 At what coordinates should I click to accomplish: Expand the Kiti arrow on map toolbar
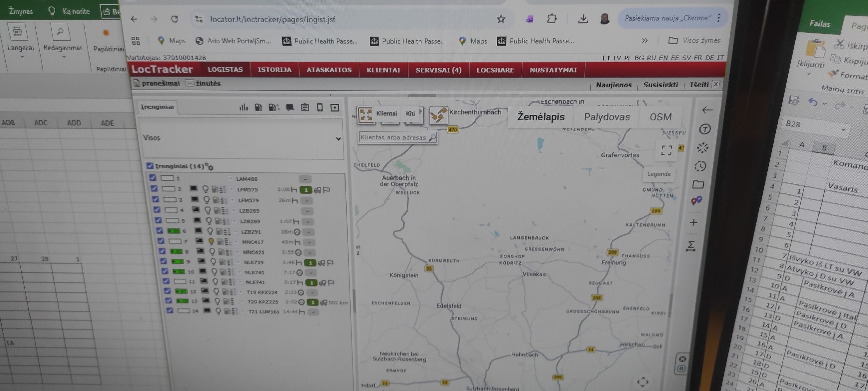coord(421,111)
